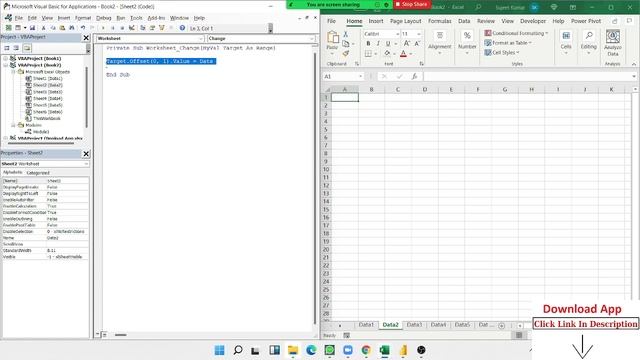Click Excel ribbon Cut scissors icon
Viewport: 640px width, 360px height.
[346, 34]
